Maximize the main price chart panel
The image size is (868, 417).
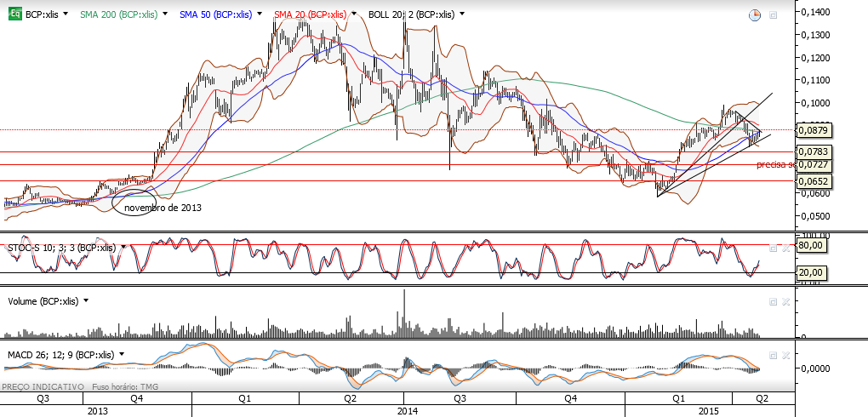coord(773,15)
